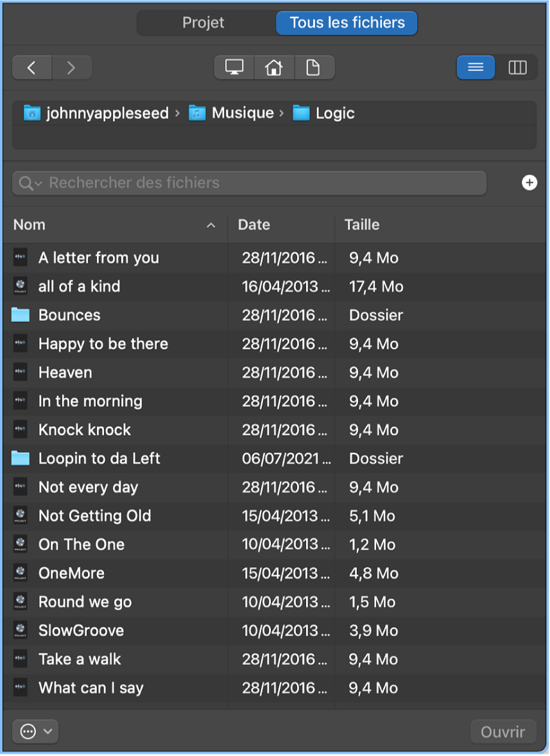
Task: Add a search filter with plus button
Action: click(x=529, y=183)
